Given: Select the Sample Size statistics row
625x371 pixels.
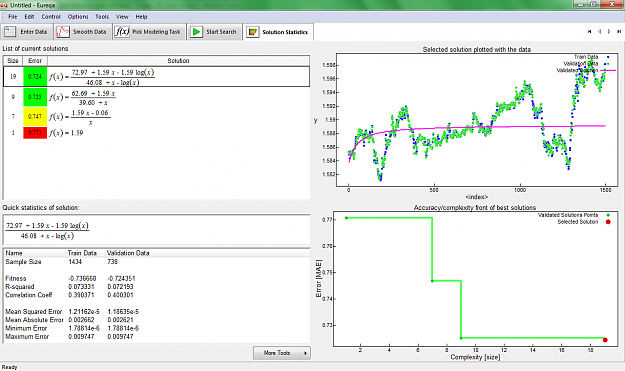Looking at the screenshot, I should tap(156, 262).
